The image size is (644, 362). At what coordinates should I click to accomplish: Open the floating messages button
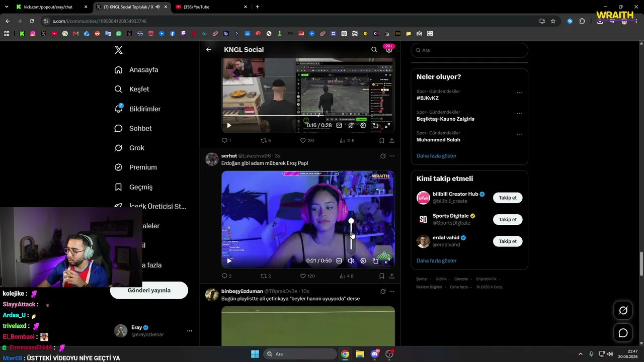[623, 333]
